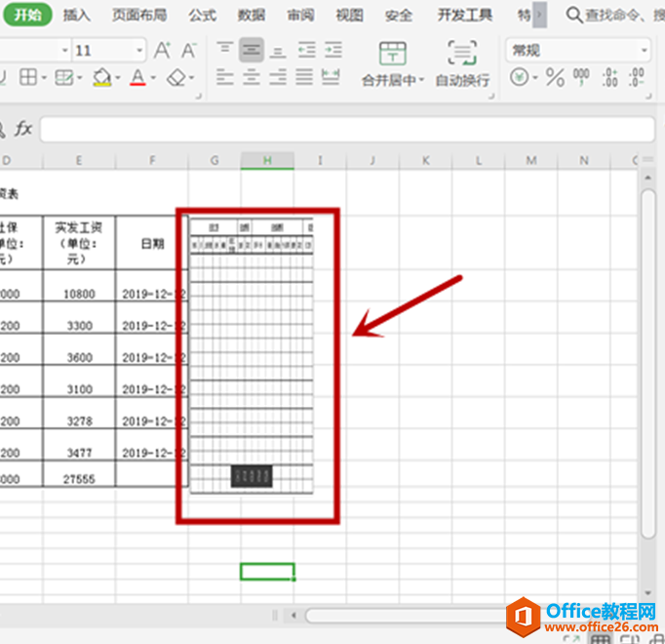The image size is (665, 644).
Task: Decrease font size with A- icon
Action: tap(189, 50)
